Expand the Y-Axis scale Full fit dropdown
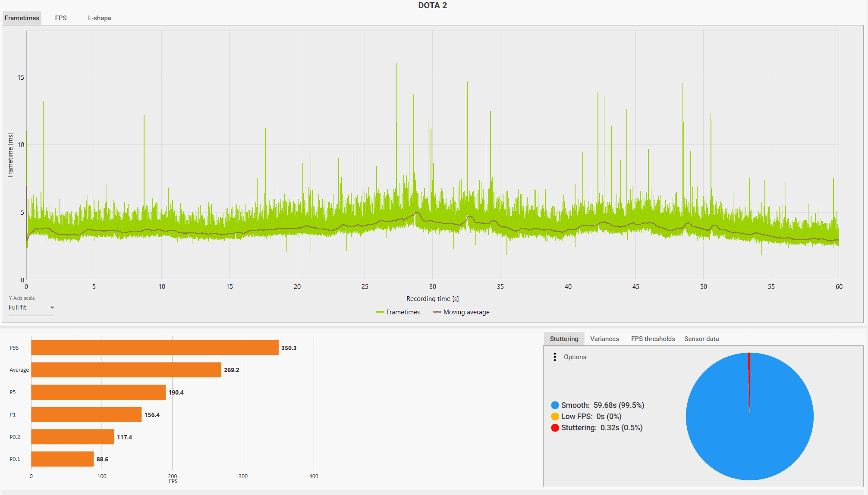Image resolution: width=868 pixels, height=495 pixels. click(x=31, y=307)
